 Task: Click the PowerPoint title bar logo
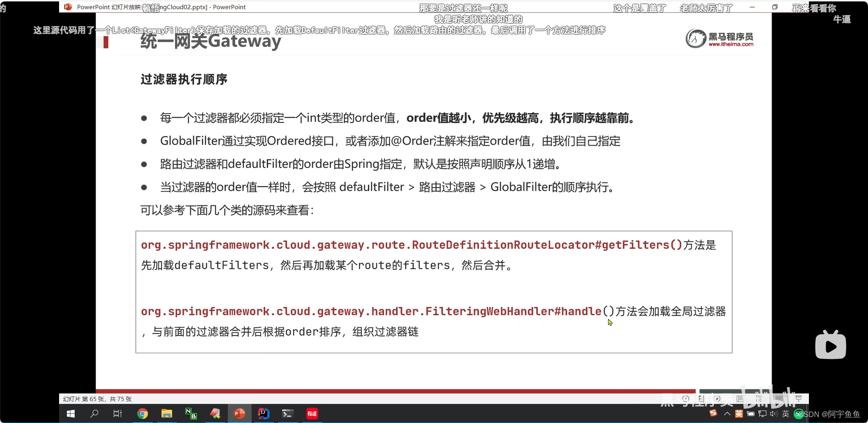(68, 7)
